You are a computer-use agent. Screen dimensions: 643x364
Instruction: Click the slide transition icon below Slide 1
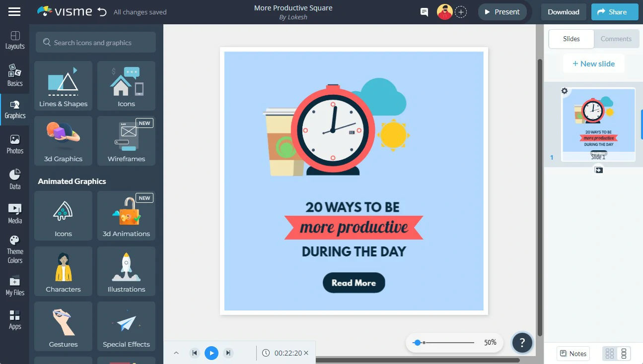pyautogui.click(x=598, y=170)
